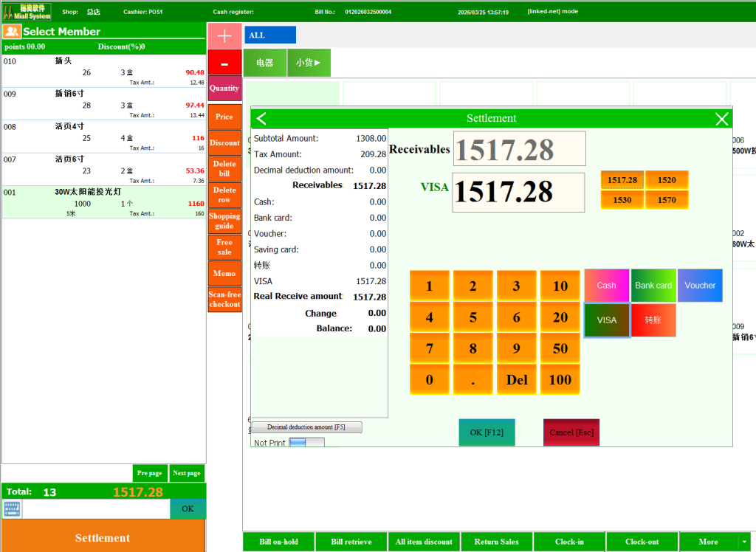Select the 30W太阳能投光灯 item row
Screen dimensions: 756x552
coord(103,202)
